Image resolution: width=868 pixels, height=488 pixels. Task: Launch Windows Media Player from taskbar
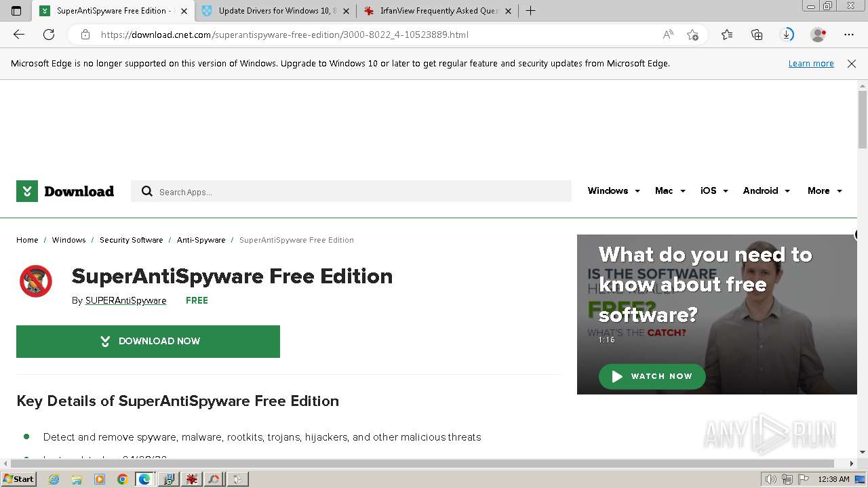click(x=100, y=479)
